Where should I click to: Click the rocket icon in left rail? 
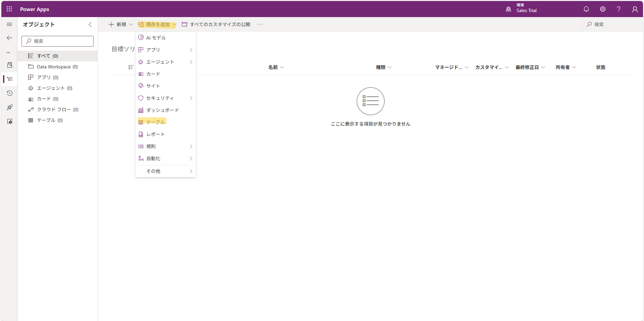click(10, 107)
